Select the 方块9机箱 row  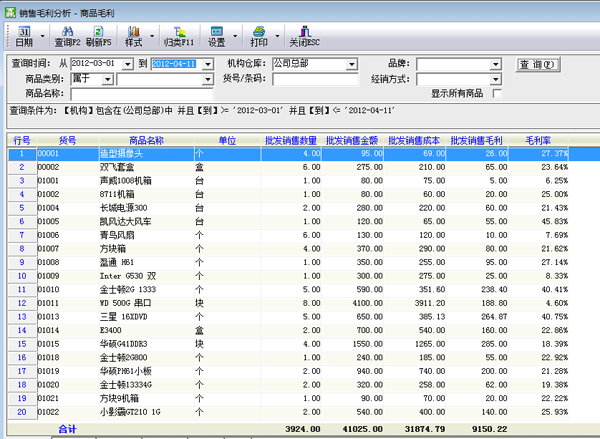(288, 398)
